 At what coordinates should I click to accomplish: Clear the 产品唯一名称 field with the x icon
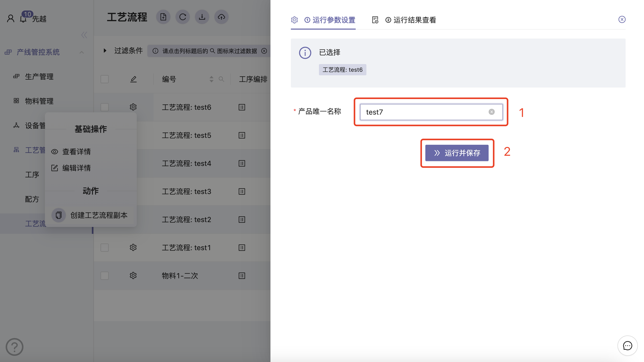492,112
